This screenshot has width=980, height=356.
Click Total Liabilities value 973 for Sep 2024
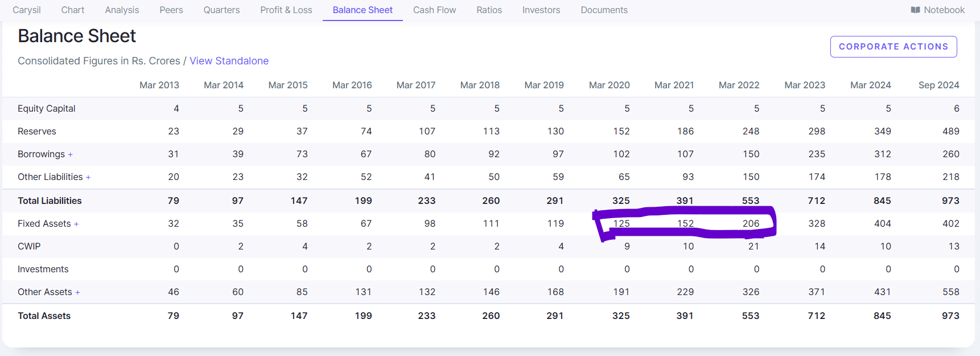point(950,201)
